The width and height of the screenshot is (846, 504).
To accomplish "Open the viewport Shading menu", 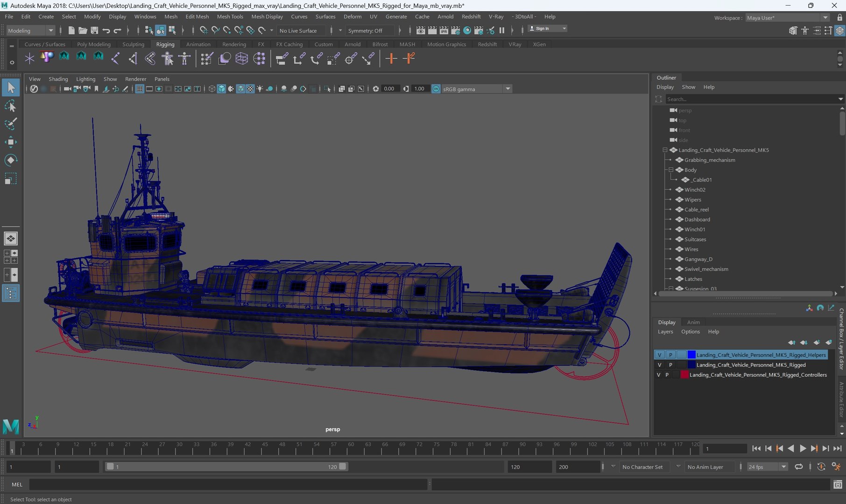I will pyautogui.click(x=58, y=79).
